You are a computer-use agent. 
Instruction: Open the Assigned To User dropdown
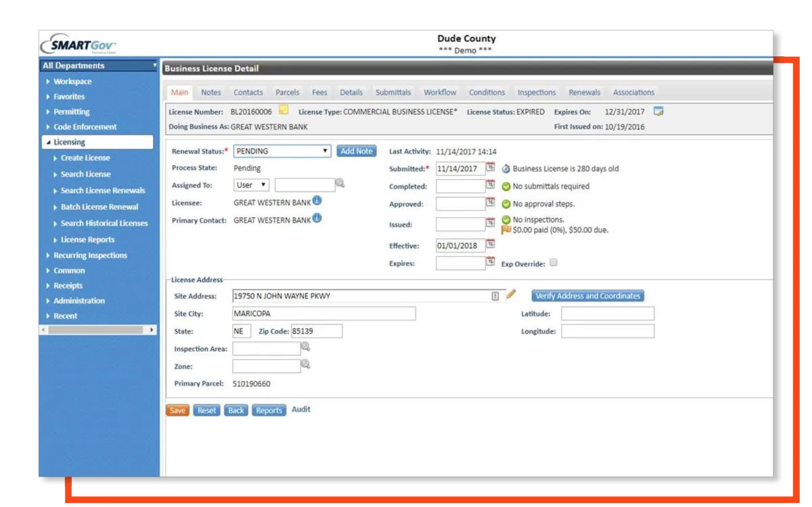coord(251,185)
